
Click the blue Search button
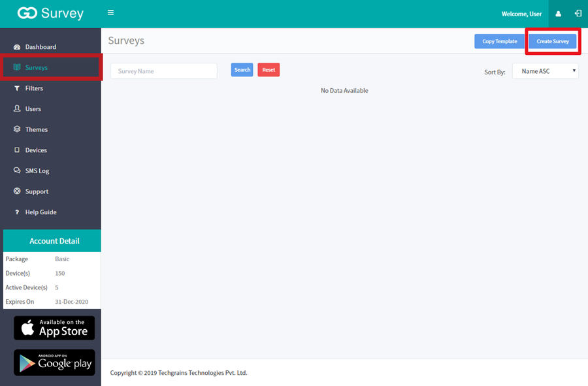tap(242, 70)
